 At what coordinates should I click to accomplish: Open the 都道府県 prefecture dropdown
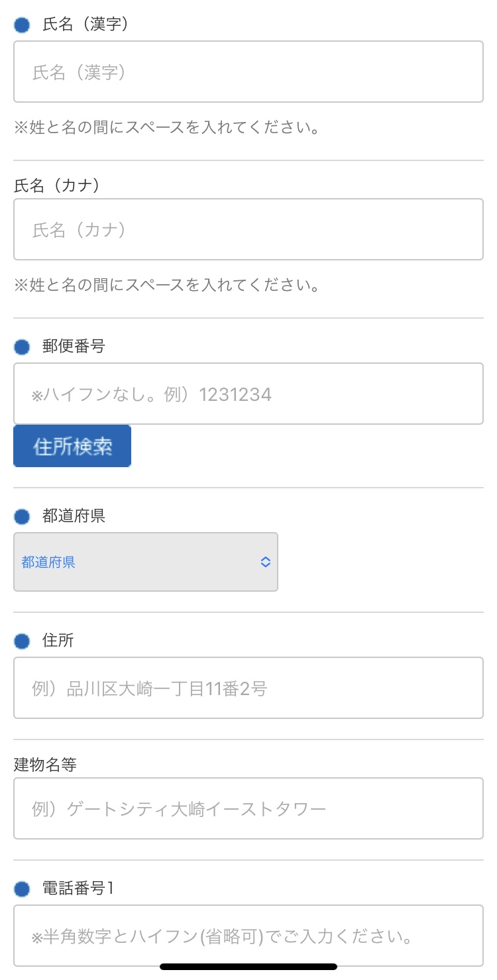(146, 562)
